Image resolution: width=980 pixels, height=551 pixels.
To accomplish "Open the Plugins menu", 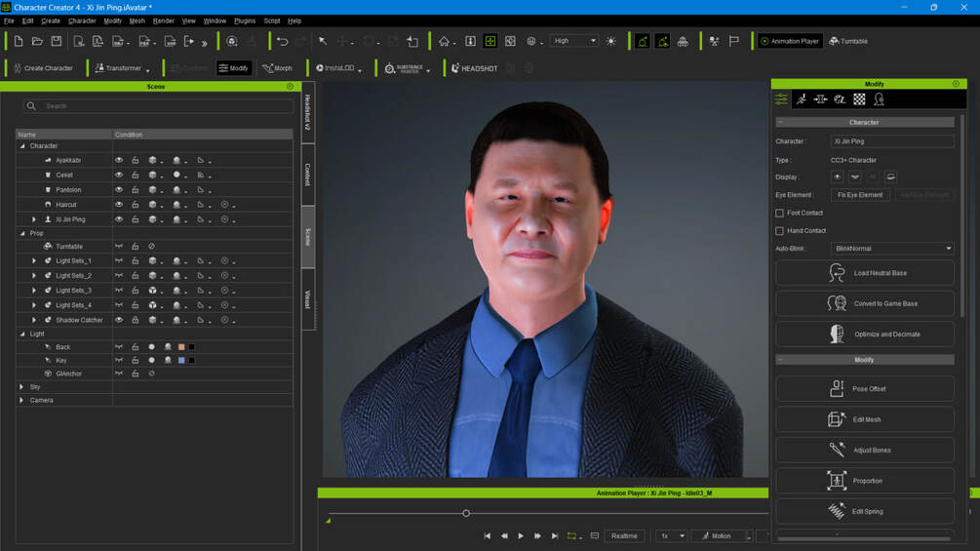I will point(245,20).
